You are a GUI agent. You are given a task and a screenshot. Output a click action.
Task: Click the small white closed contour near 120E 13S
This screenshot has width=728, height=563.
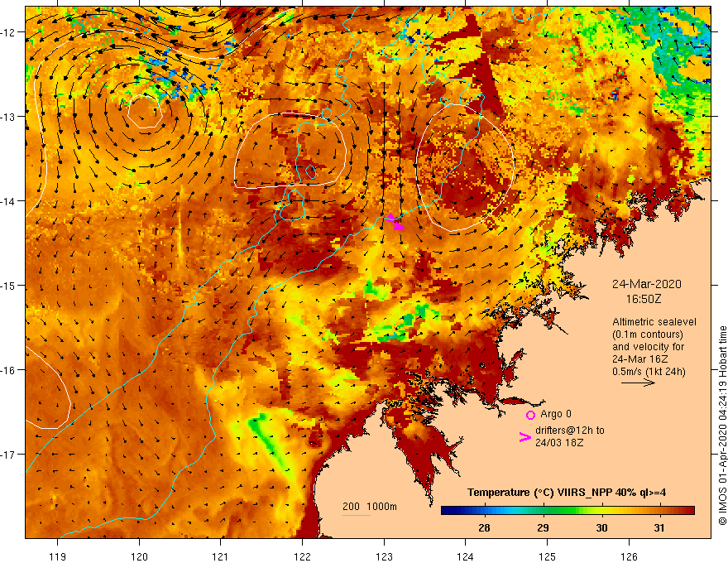(x=145, y=112)
